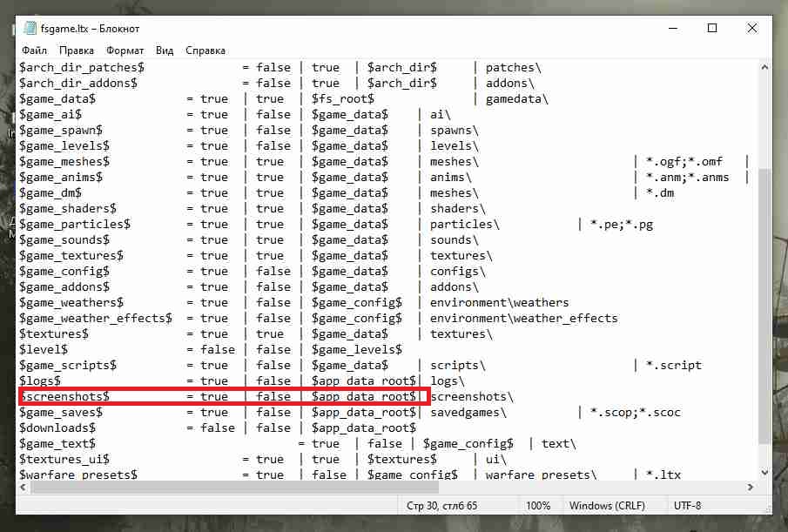Maximize the fsgame.ltx Notepad window
The height and width of the screenshot is (532, 788).
click(712, 28)
